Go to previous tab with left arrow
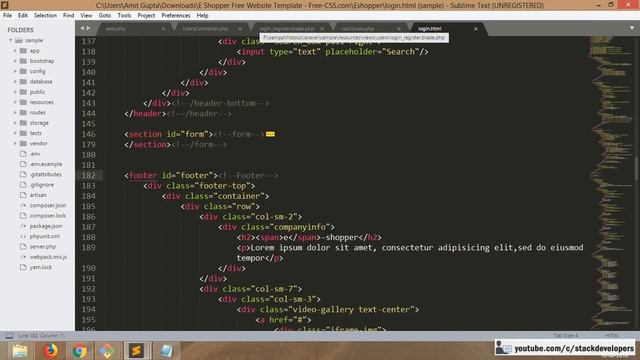 (x=82, y=28)
